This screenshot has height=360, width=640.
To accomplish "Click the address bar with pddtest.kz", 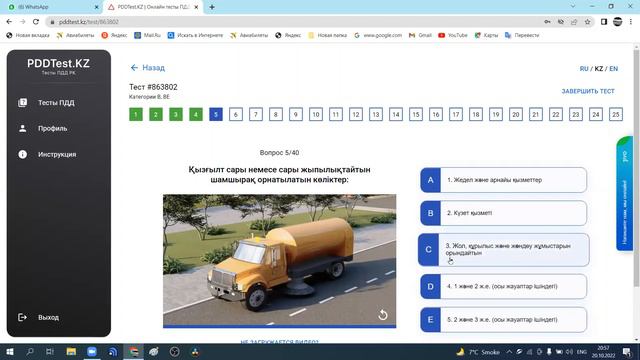I will [x=294, y=22].
